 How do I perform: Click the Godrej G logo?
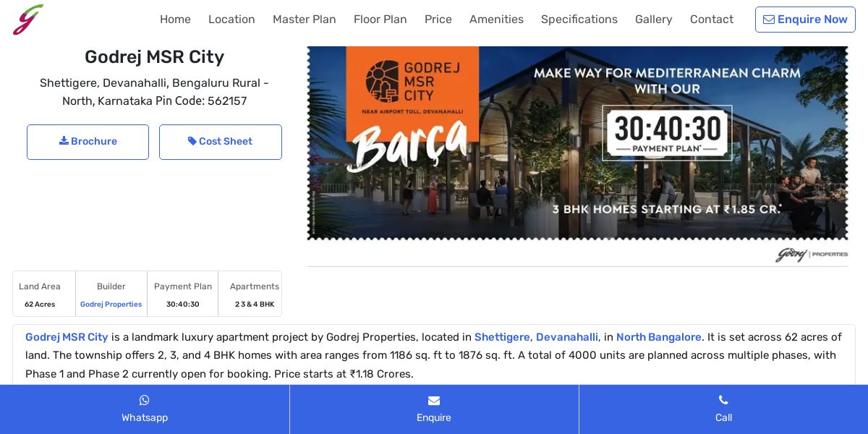click(28, 20)
